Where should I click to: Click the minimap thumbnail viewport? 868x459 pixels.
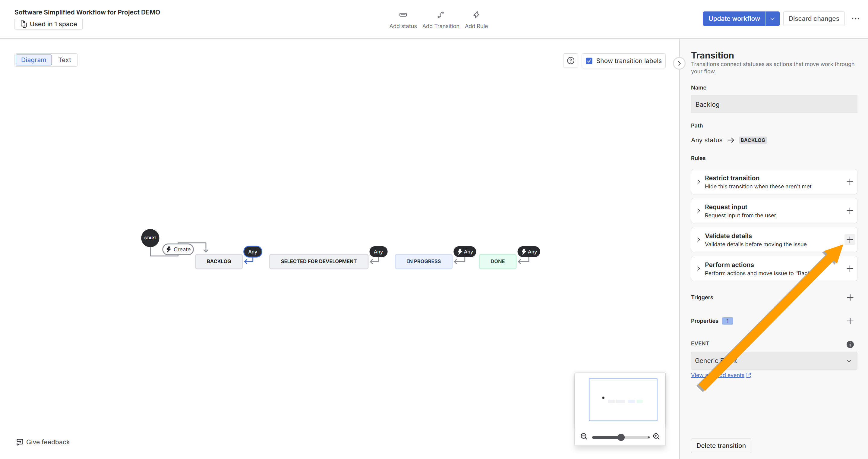[623, 400]
